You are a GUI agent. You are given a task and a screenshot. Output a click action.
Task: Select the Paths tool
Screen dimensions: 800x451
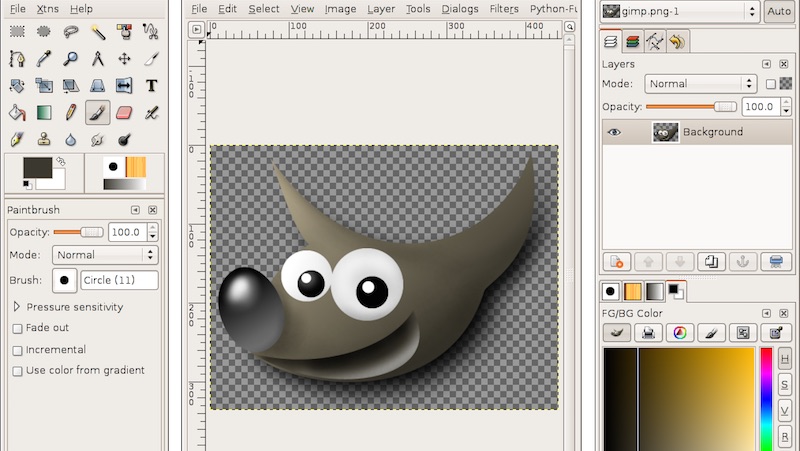click(x=17, y=59)
